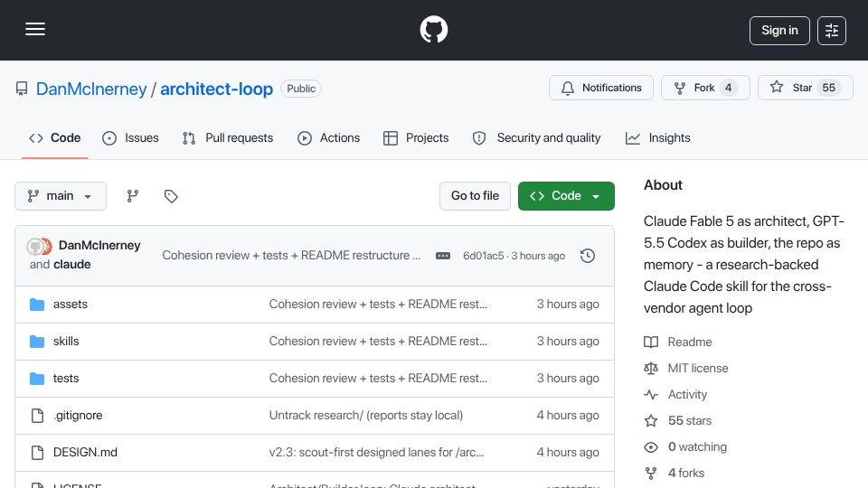Open the DanMcInerney owner profile link
868x488 pixels.
[91, 89]
